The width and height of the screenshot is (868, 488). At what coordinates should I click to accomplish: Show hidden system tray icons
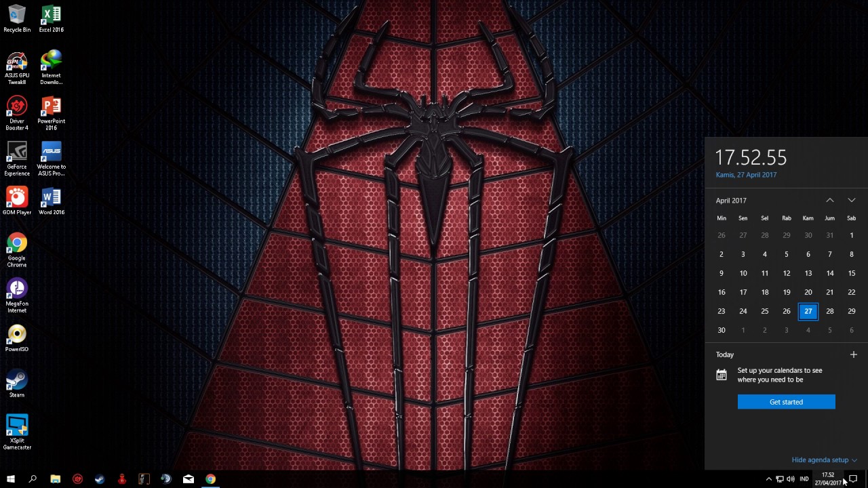click(x=768, y=479)
